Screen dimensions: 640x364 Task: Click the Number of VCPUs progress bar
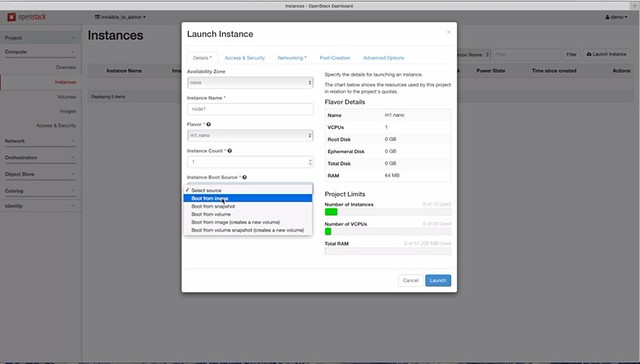click(x=388, y=231)
